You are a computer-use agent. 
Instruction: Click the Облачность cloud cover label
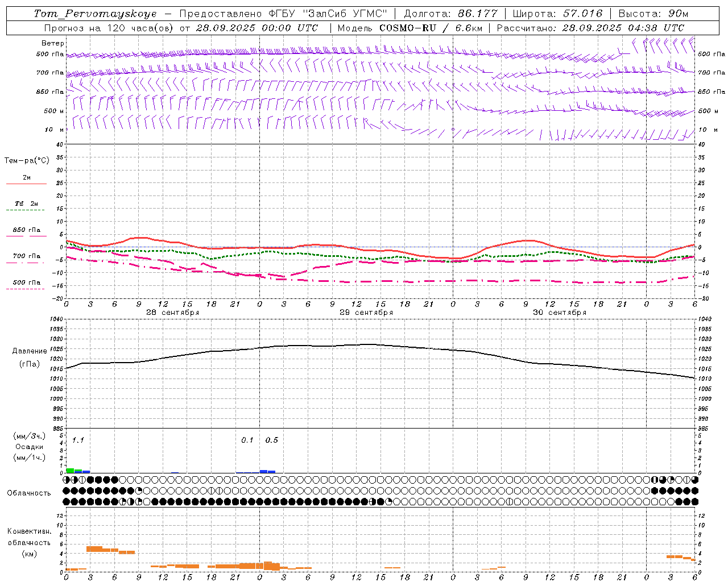click(29, 493)
